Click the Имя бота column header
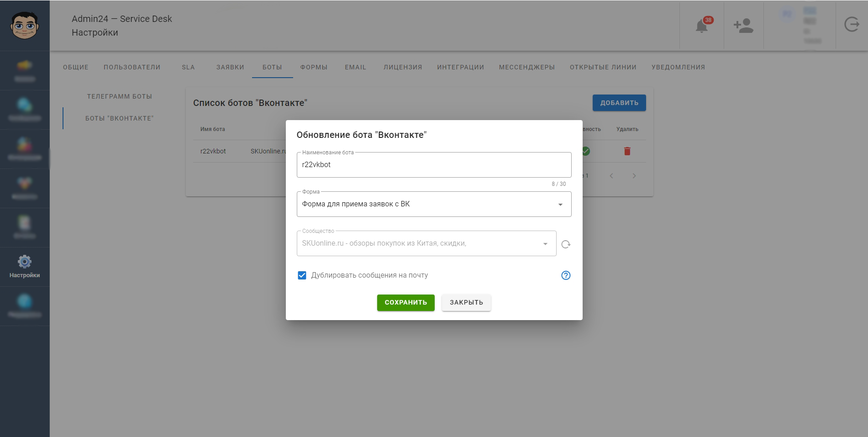 (212, 129)
